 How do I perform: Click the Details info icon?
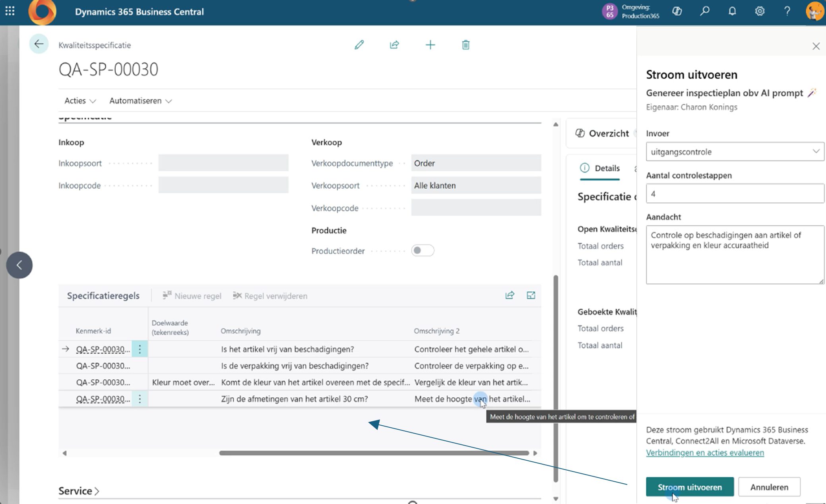585,168
